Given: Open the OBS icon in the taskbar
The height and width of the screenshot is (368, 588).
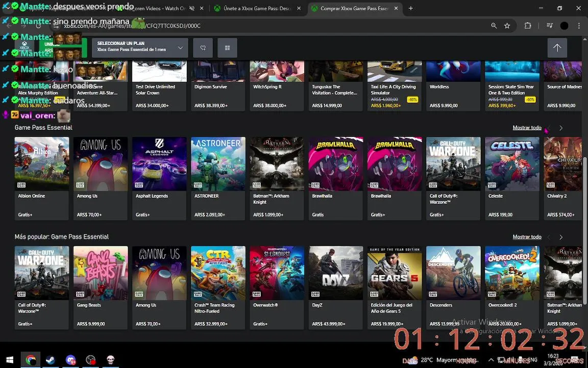Looking at the screenshot, I should click(91, 360).
